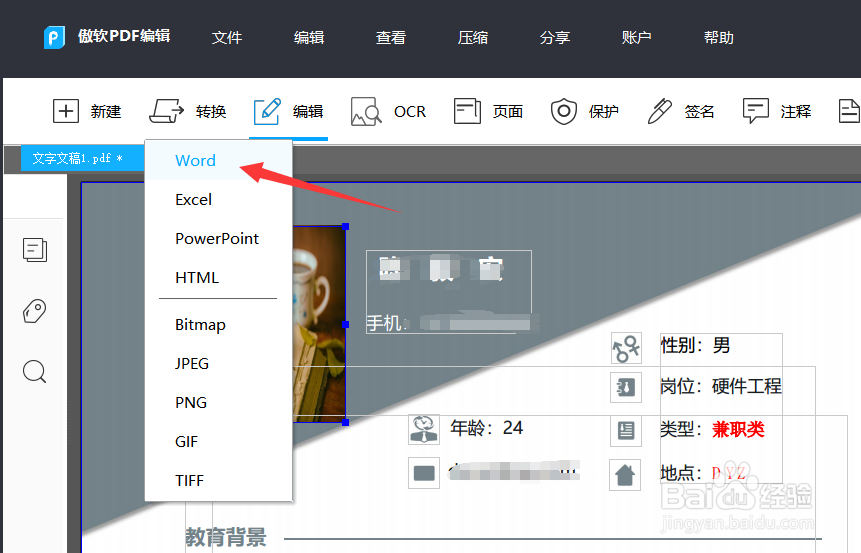Choose Bitmap from the convert dropdown
This screenshot has height=553, width=861.
pyautogui.click(x=218, y=325)
